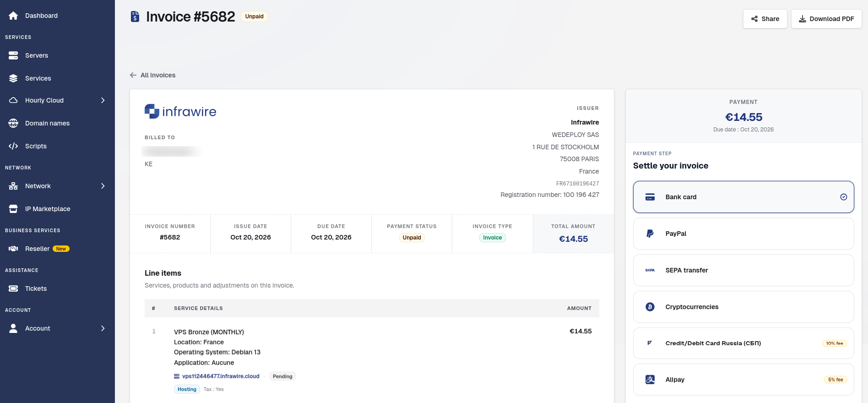
Task: Open the Tickets menu item
Action: (x=57, y=289)
